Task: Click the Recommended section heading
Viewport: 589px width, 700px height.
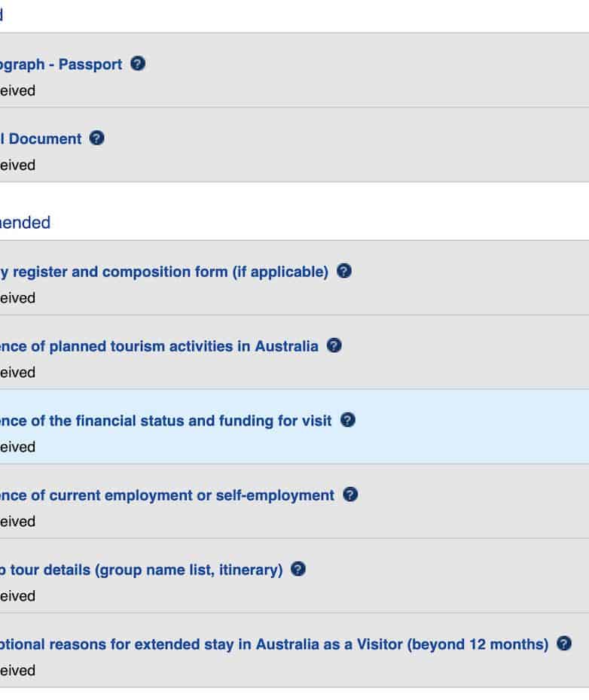Action: point(25,223)
